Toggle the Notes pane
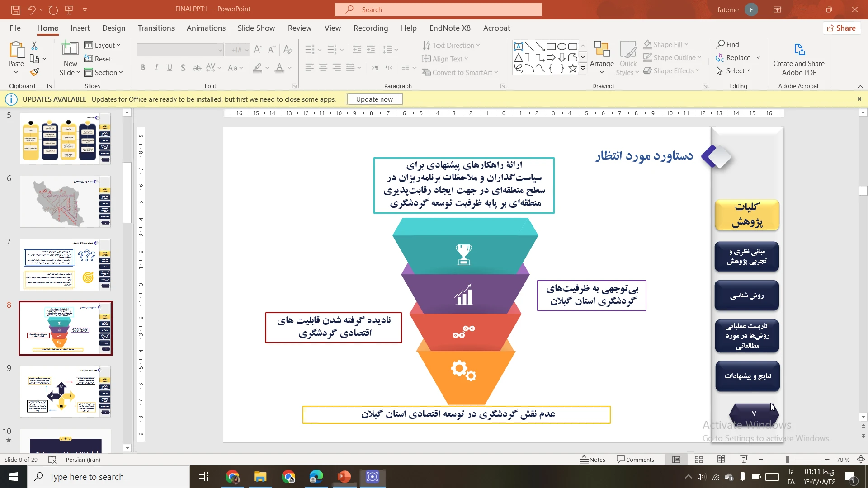This screenshot has width=868, height=488. point(592,460)
